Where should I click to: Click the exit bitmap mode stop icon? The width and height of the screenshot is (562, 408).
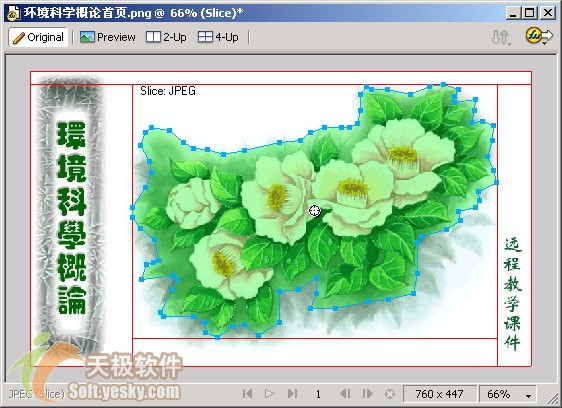pyautogui.click(x=390, y=394)
